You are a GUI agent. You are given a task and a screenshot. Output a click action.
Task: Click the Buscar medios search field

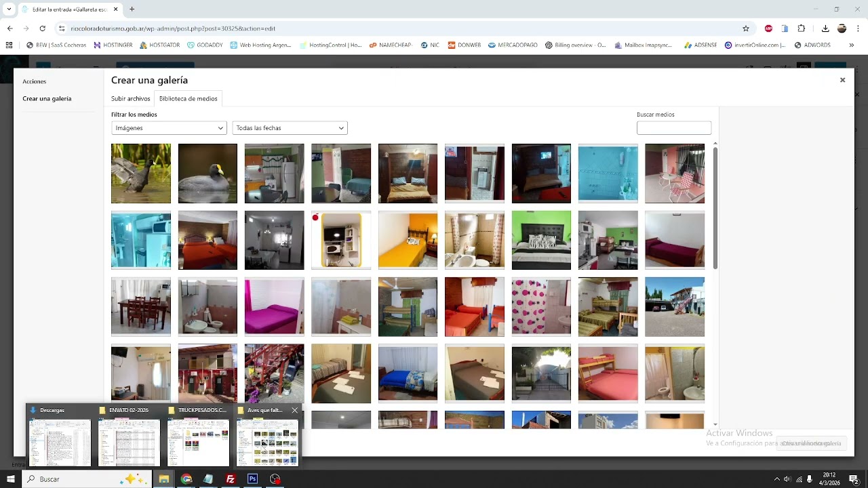(x=674, y=128)
